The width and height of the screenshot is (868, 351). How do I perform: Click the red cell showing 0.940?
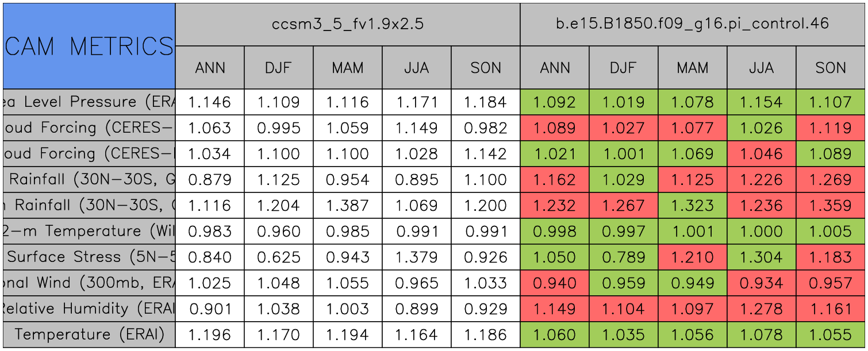tap(554, 283)
